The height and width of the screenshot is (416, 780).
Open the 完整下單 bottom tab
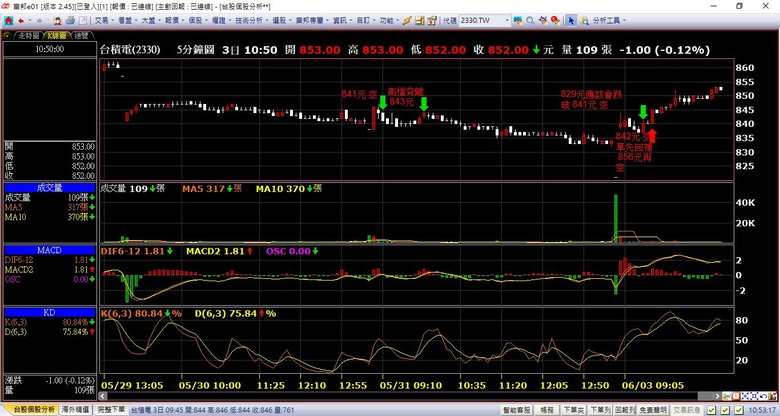pyautogui.click(x=110, y=410)
